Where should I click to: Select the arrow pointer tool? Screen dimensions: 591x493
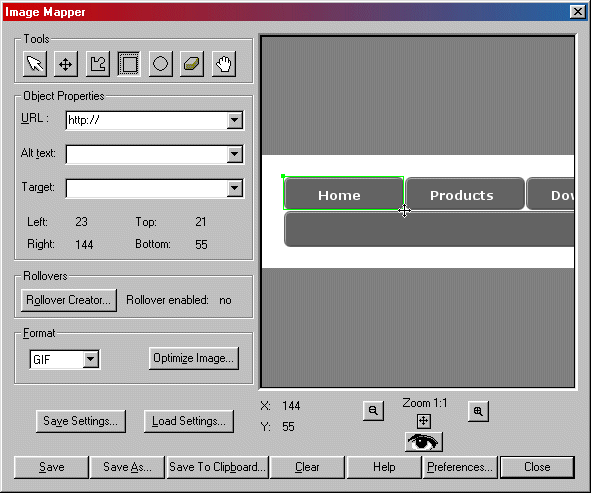tap(35, 64)
